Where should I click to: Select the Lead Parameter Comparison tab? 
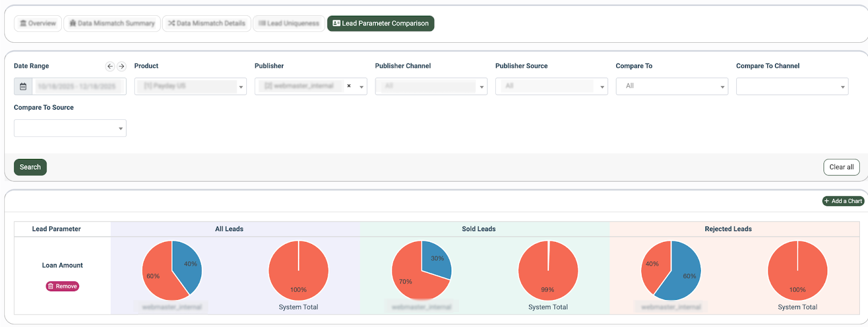click(x=380, y=23)
